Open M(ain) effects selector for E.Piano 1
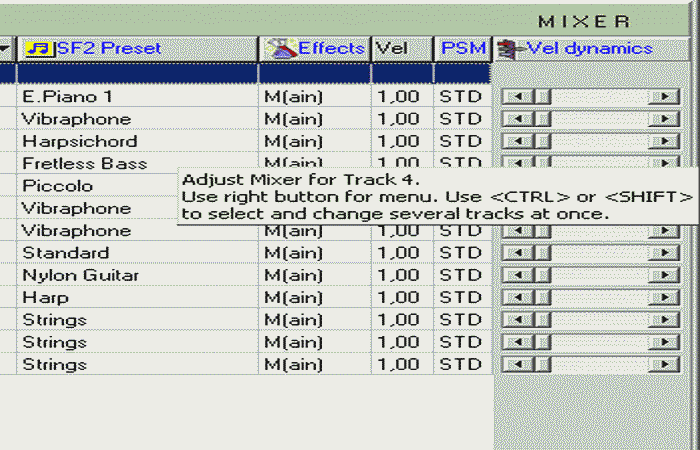 293,97
